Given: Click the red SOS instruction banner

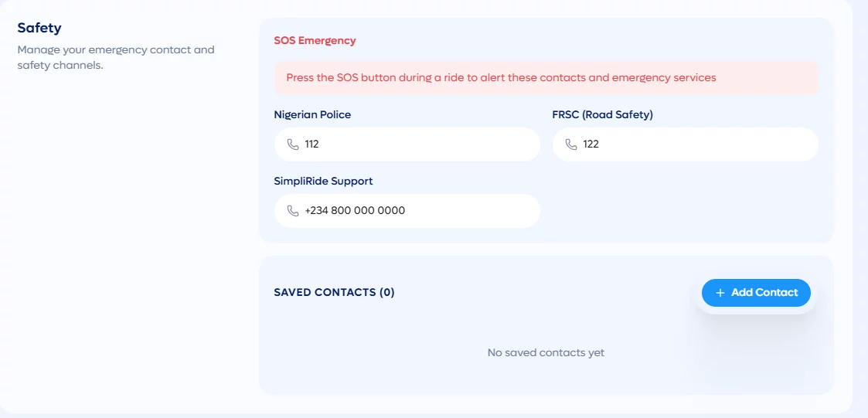Looking at the screenshot, I should click(546, 77).
